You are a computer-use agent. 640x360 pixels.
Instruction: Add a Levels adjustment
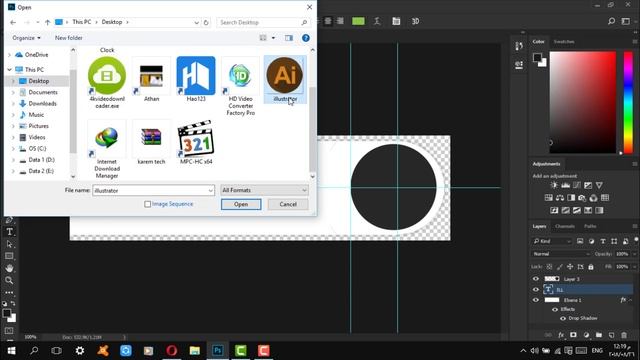click(x=565, y=185)
